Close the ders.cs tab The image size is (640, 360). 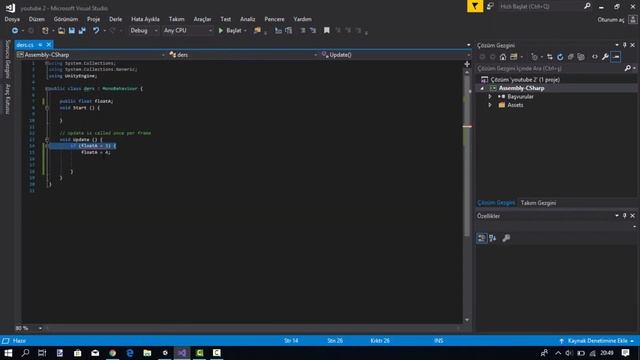pyautogui.click(x=49, y=44)
